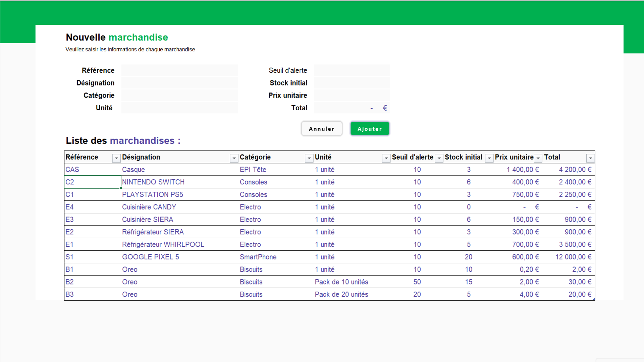Expand the Catégorie column filter arrow
Viewport: 644px width, 362px height.
(x=309, y=158)
